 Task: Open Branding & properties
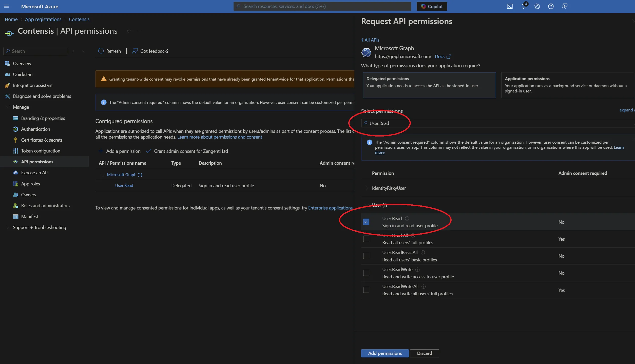pos(43,118)
